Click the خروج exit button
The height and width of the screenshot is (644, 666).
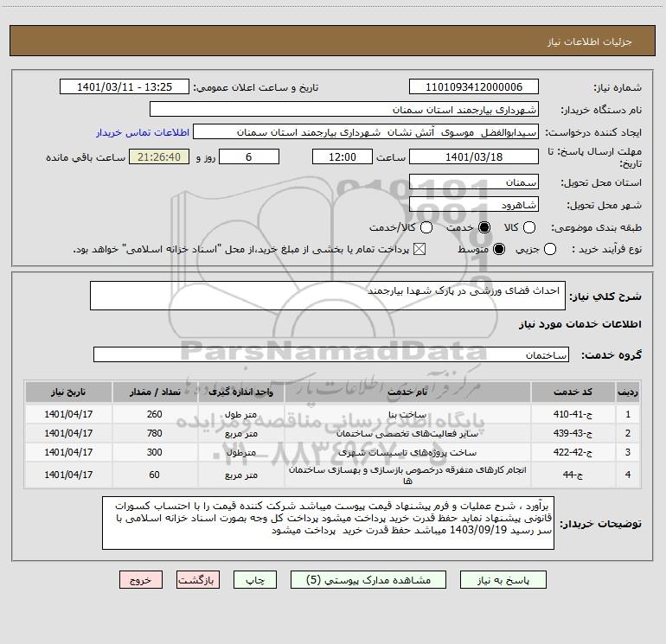tap(141, 580)
